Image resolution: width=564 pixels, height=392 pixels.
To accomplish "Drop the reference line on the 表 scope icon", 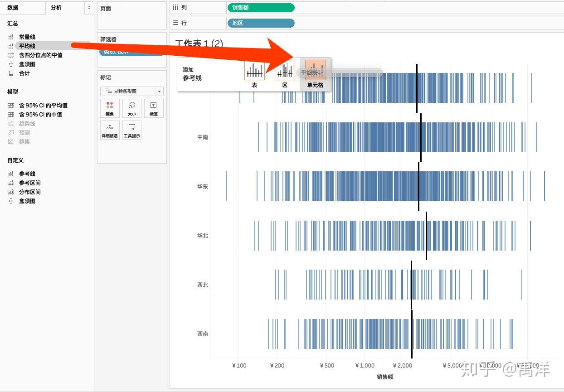I will pos(254,70).
